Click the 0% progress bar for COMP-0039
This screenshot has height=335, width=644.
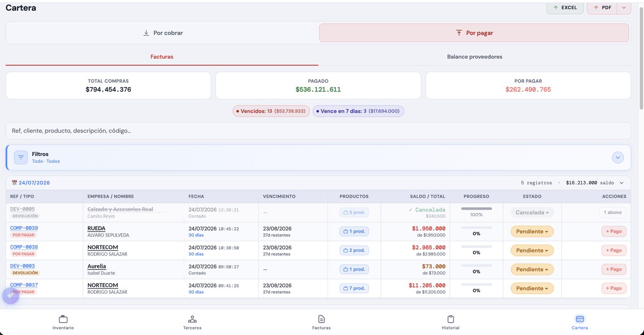[x=477, y=228]
